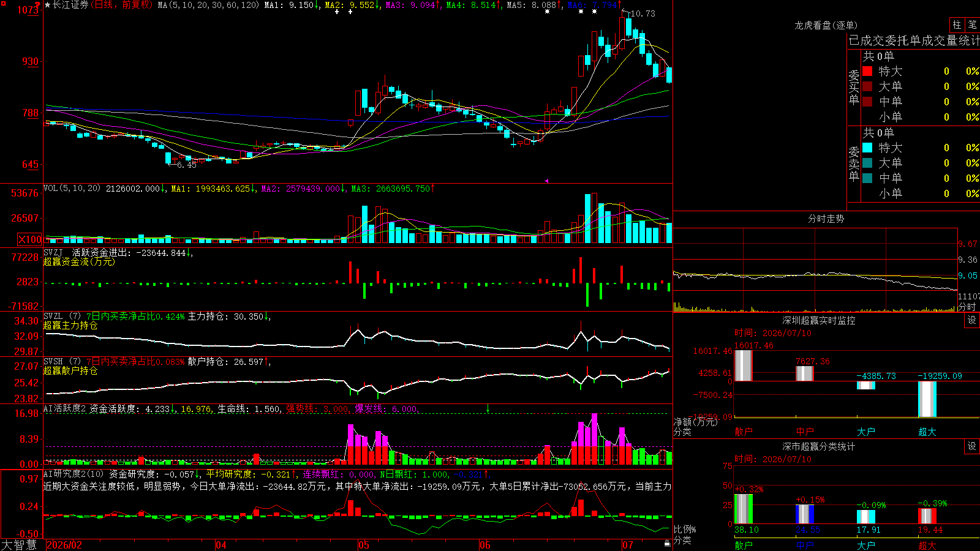The width and height of the screenshot is (980, 551).
Task: Click the X100 volume scale box
Action: (30, 239)
